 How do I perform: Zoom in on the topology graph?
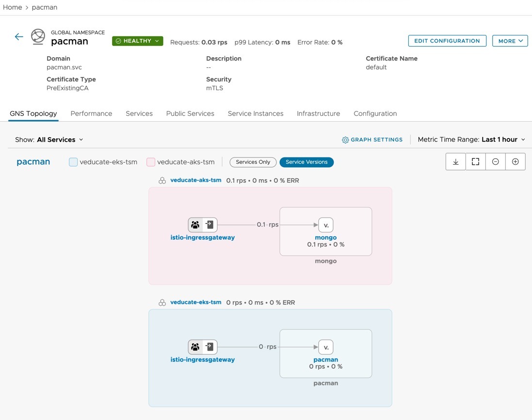point(516,162)
